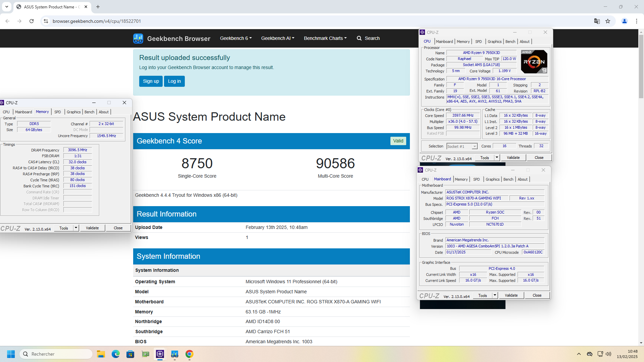Image resolution: width=644 pixels, height=362 pixels.
Task: Click the browser forward arrow
Action: coord(19,21)
